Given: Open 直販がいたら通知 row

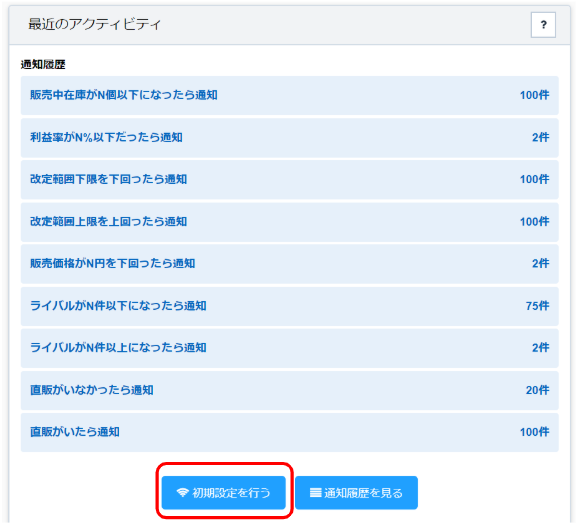Looking at the screenshot, I should coord(290,432).
